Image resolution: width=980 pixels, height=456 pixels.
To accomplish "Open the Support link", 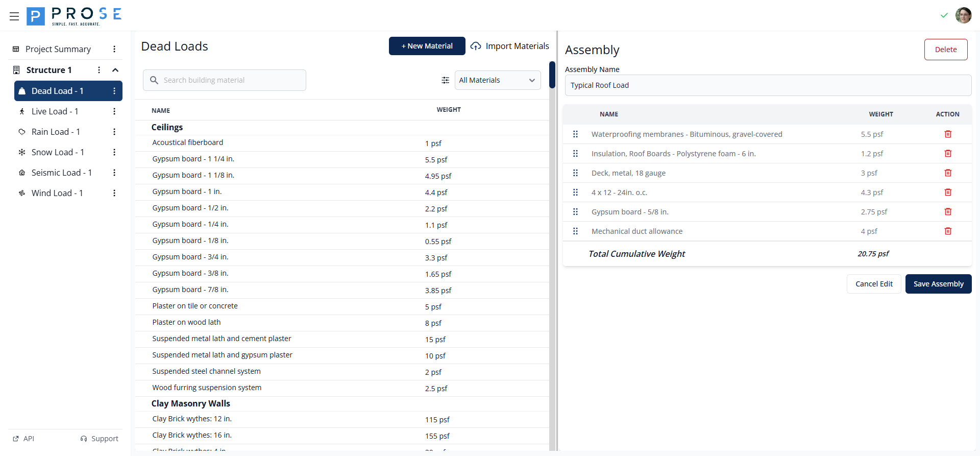I will click(x=100, y=439).
